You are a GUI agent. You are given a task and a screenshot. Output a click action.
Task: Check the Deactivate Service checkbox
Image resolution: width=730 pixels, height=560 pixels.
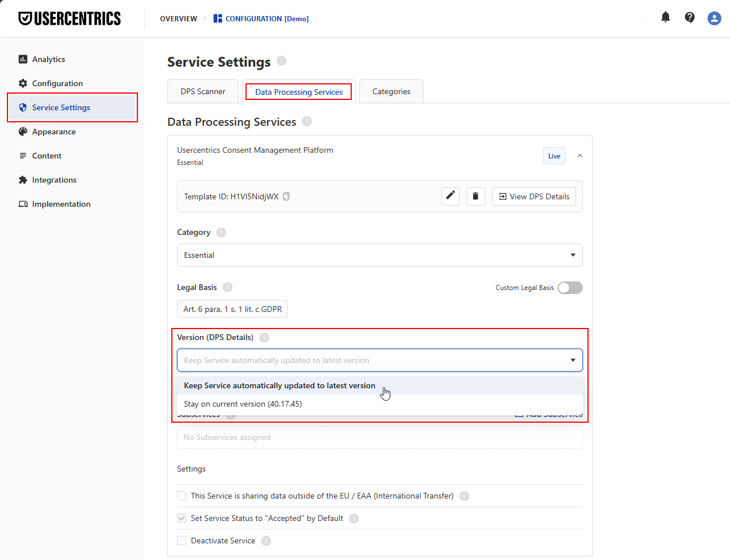click(x=182, y=540)
